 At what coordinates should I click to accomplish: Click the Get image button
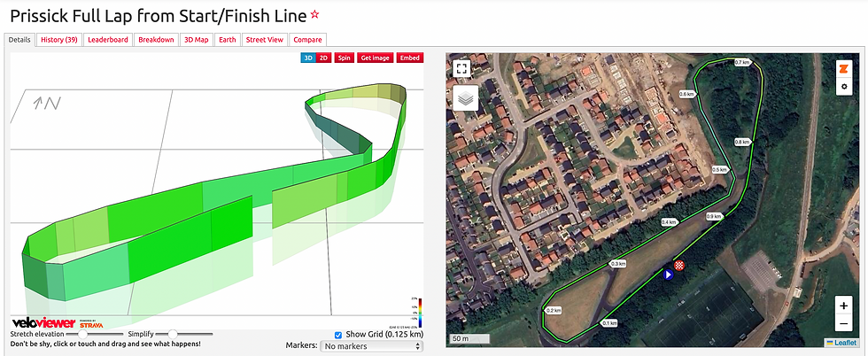click(x=376, y=58)
